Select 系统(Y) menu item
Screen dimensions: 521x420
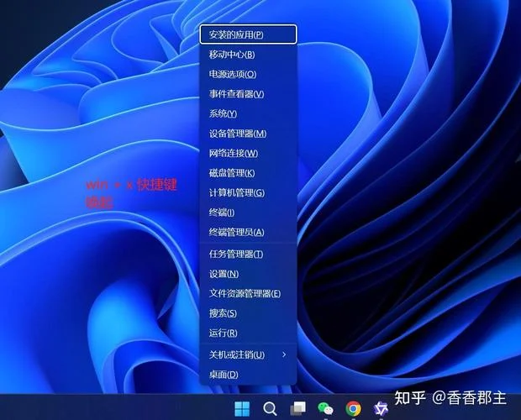(248, 113)
